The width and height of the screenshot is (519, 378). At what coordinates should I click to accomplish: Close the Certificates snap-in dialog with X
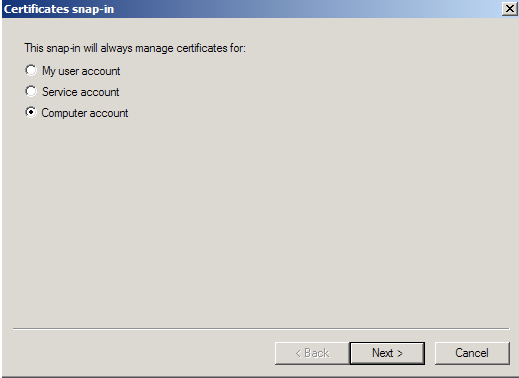click(510, 9)
